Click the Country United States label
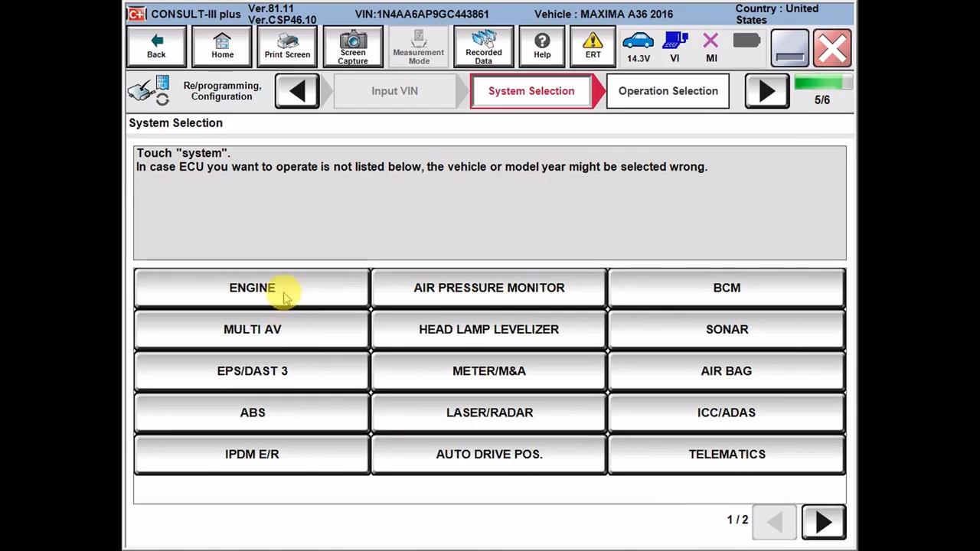 click(777, 14)
